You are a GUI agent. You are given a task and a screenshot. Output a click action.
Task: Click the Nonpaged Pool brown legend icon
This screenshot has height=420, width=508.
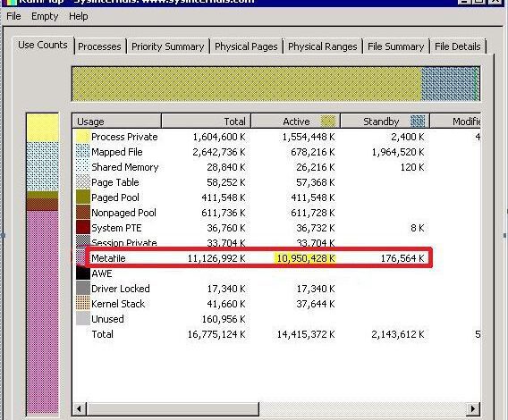point(82,213)
